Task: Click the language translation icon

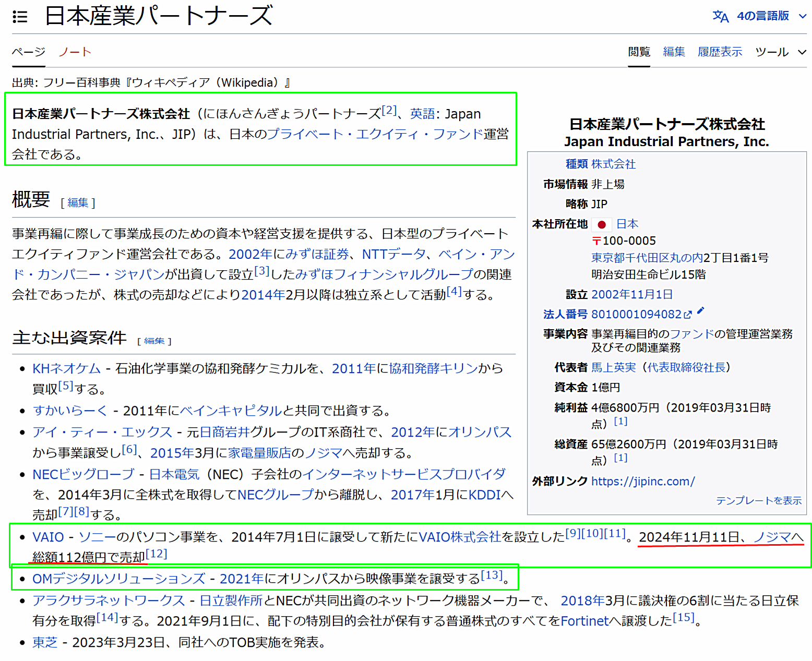Action: click(x=720, y=17)
